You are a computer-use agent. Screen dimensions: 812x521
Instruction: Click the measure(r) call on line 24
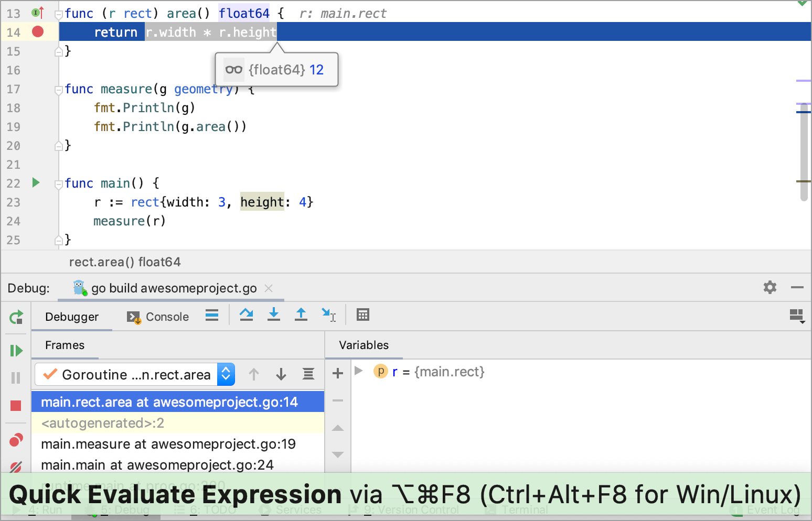pos(130,221)
